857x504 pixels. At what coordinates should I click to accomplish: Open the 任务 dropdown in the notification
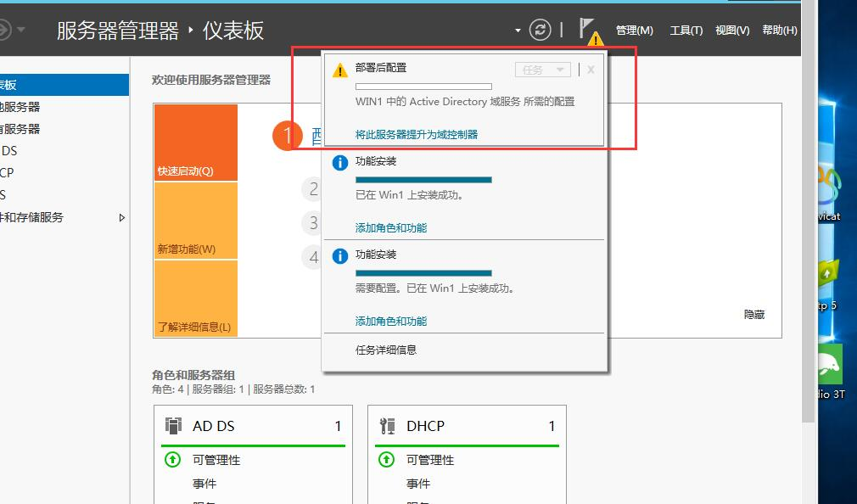pos(543,70)
